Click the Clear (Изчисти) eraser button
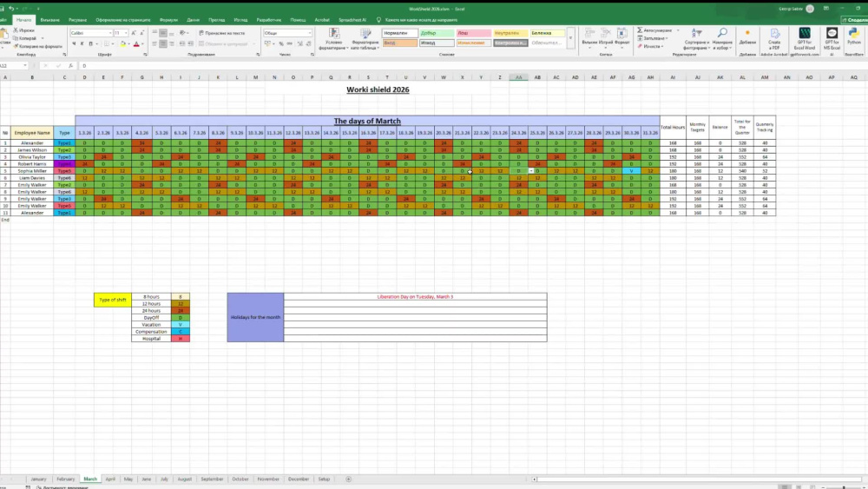868x489 pixels. [x=648, y=47]
